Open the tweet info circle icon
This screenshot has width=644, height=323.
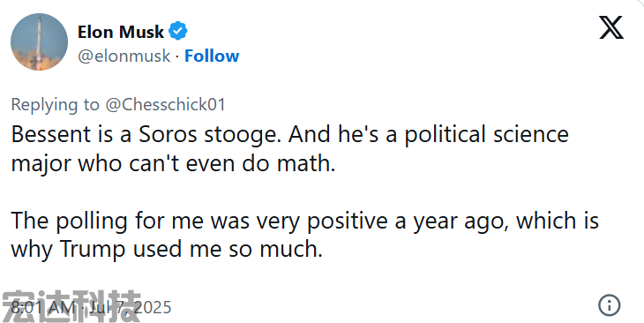point(610,305)
